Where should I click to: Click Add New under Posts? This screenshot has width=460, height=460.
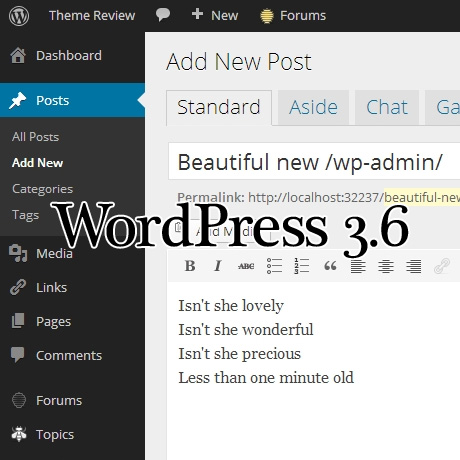coord(37,163)
